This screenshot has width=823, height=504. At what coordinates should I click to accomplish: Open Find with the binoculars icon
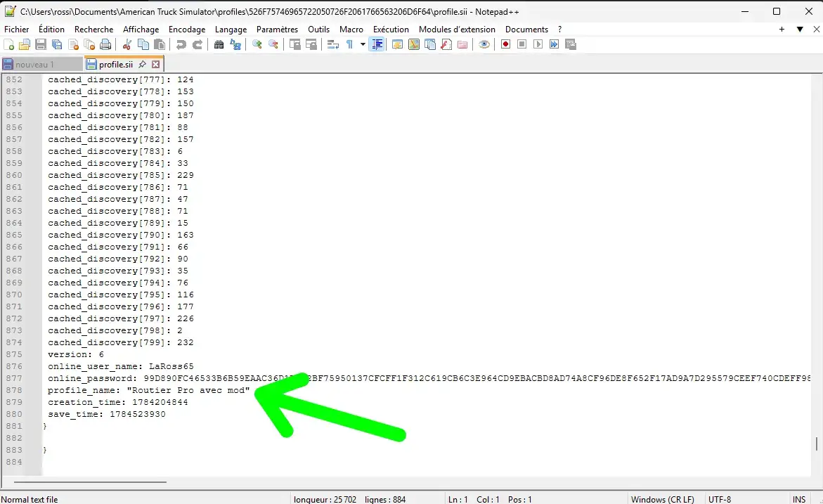point(219,44)
